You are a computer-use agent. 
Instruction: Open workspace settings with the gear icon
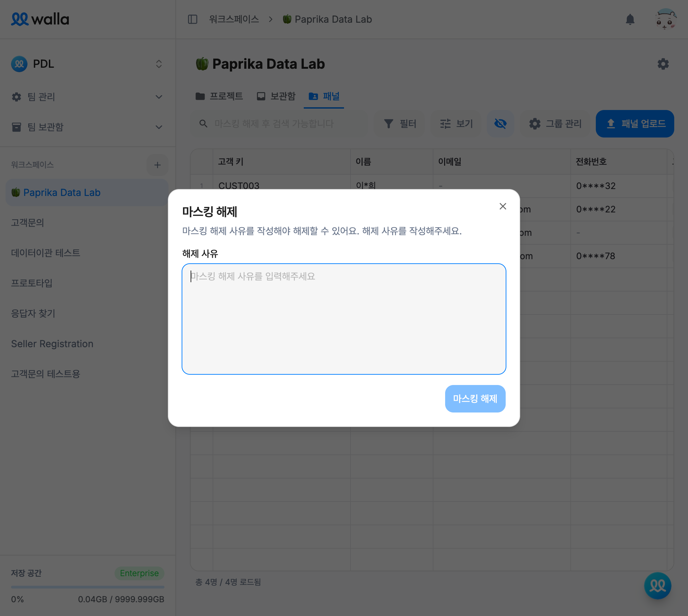(663, 64)
